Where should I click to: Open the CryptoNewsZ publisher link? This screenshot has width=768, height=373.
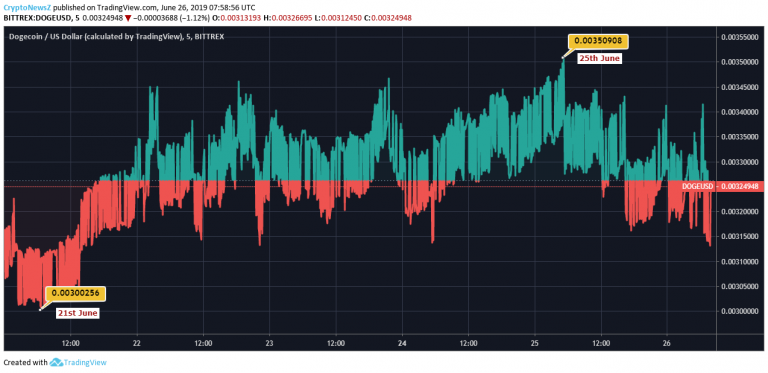tap(27, 8)
